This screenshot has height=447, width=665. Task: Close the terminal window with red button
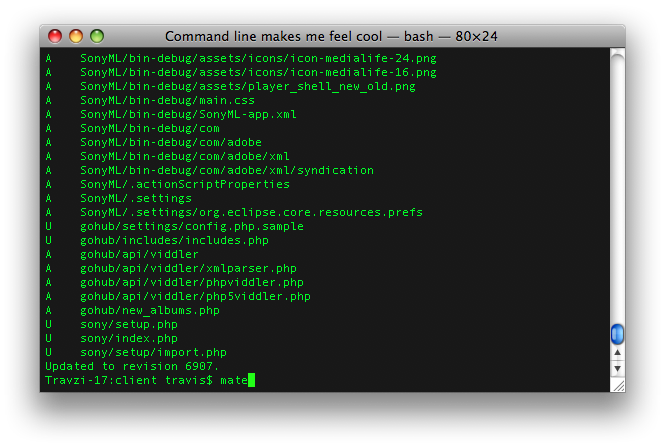[x=55, y=36]
